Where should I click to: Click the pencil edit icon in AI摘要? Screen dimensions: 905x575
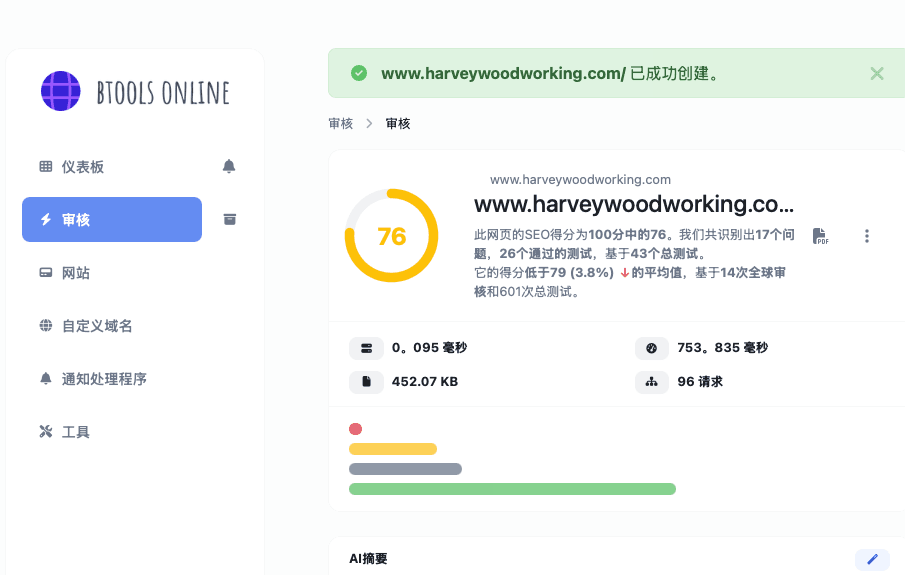point(872,559)
